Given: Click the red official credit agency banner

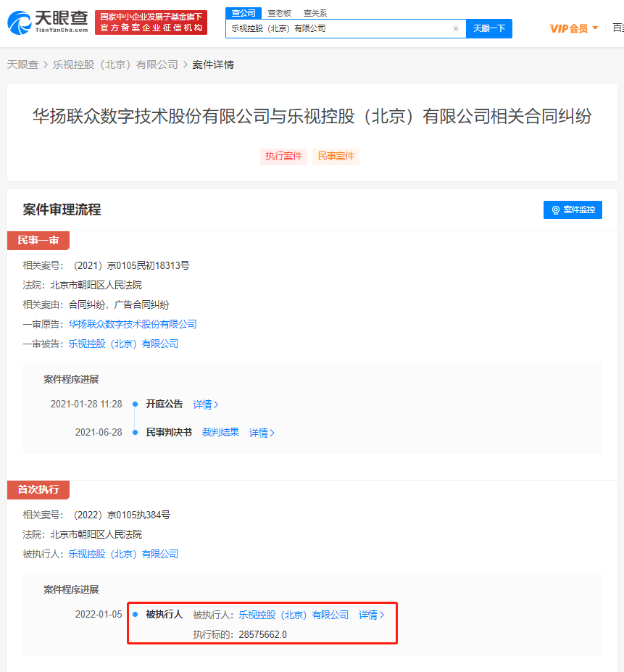Looking at the screenshot, I should [151, 22].
